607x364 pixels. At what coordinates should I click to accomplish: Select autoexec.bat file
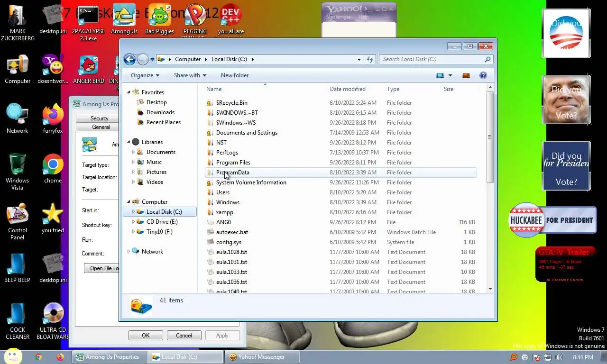pyautogui.click(x=341, y=232)
